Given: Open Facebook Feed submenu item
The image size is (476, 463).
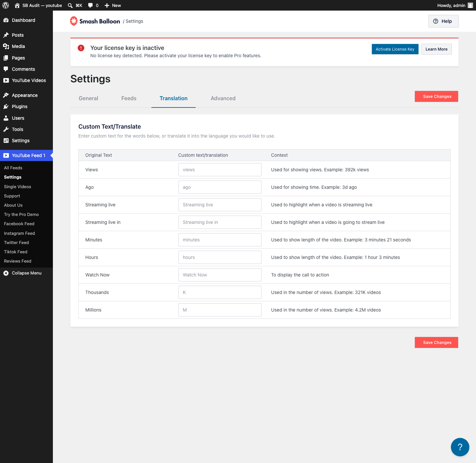Looking at the screenshot, I should [x=19, y=224].
